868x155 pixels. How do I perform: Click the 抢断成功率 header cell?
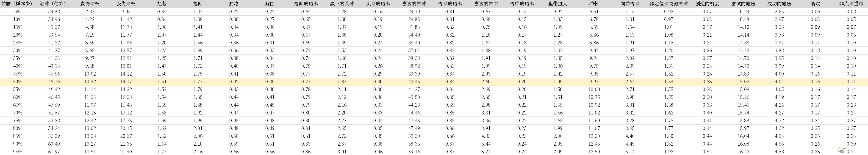pyautogui.click(x=306, y=4)
